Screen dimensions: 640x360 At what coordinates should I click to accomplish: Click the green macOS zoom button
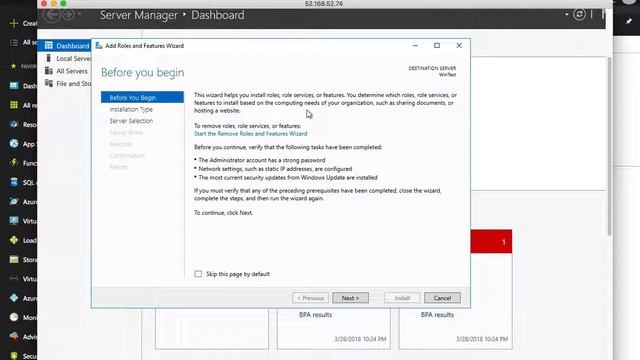click(63, 3)
